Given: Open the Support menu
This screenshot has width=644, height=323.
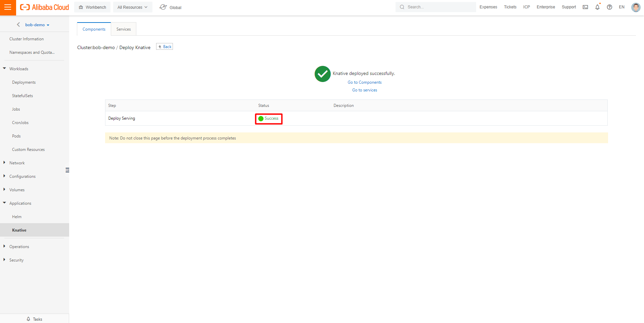Looking at the screenshot, I should [x=569, y=7].
